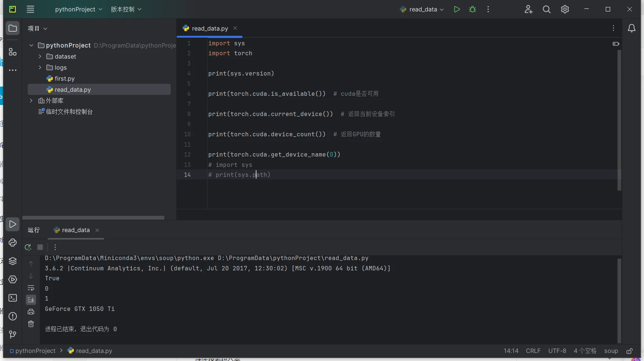
Task: Click the Debug bug icon
Action: pyautogui.click(x=473, y=9)
